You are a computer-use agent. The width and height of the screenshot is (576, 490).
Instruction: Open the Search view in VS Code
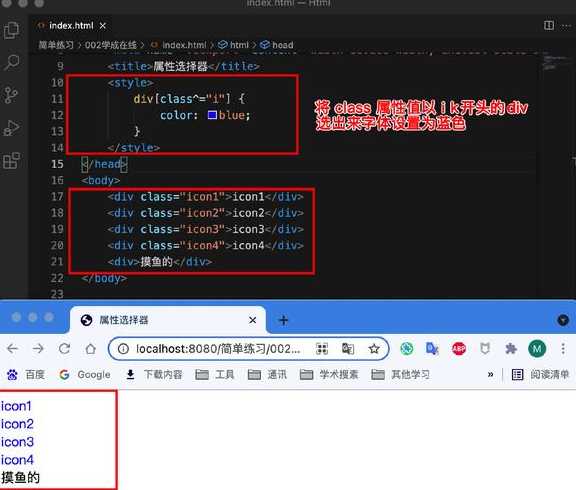pos(11,63)
